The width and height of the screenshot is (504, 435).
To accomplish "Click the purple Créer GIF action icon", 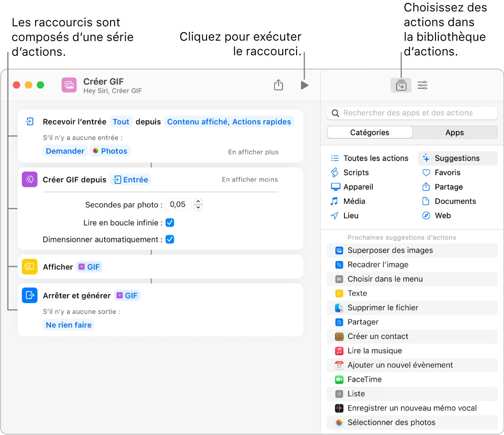I will (x=30, y=179).
